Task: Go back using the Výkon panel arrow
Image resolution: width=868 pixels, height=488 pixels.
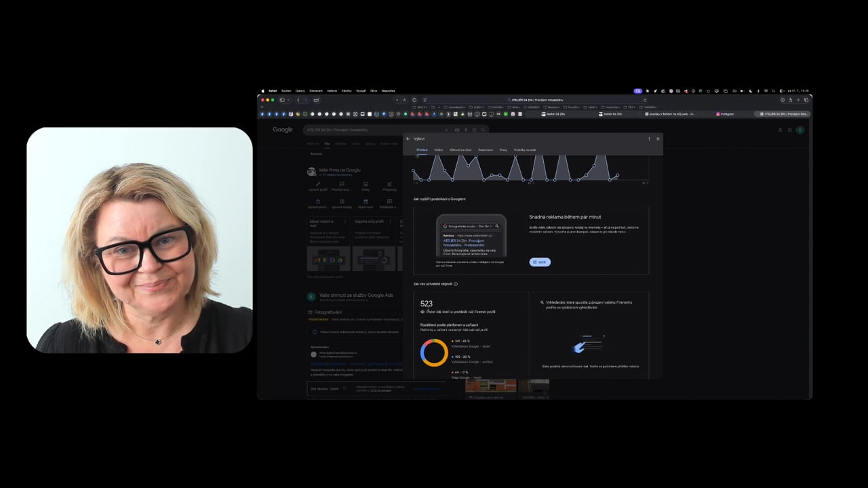Action: tap(408, 139)
